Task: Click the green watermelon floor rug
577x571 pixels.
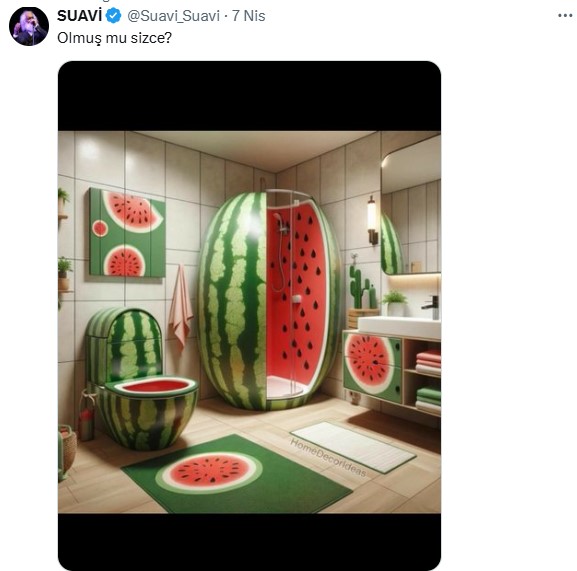Action: coord(237,474)
